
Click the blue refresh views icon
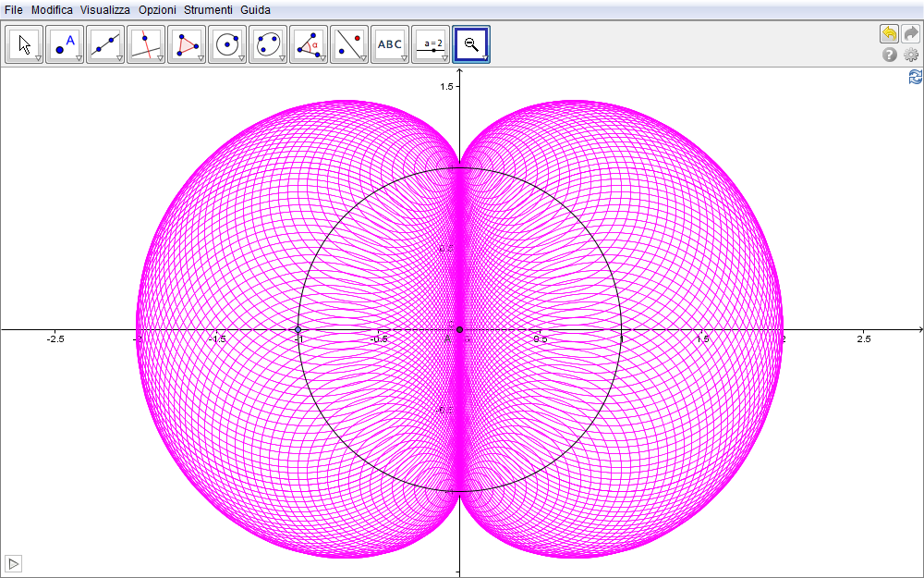pyautogui.click(x=915, y=78)
